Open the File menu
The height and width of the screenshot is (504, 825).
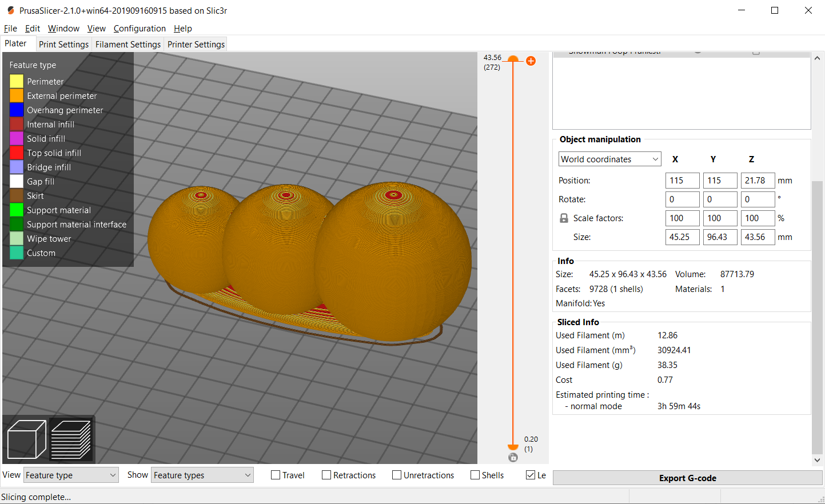[10, 28]
